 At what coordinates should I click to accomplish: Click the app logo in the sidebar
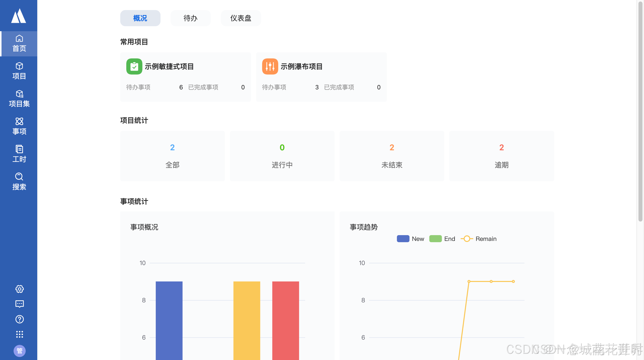(x=19, y=16)
